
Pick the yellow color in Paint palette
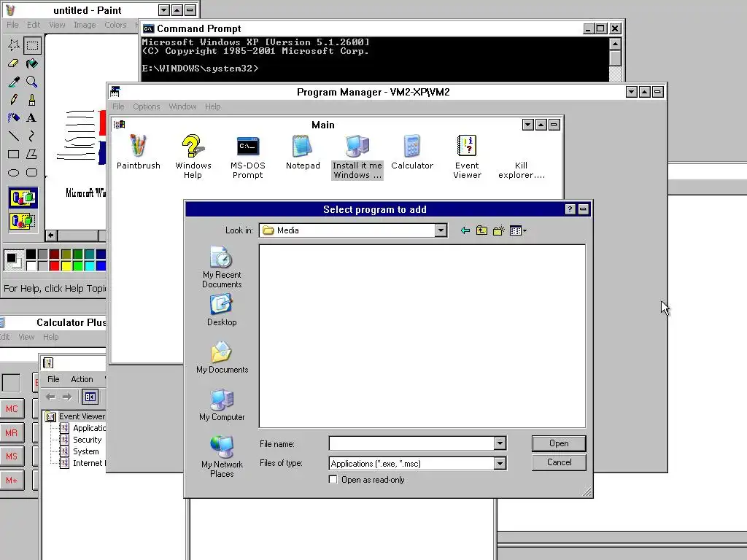point(66,265)
